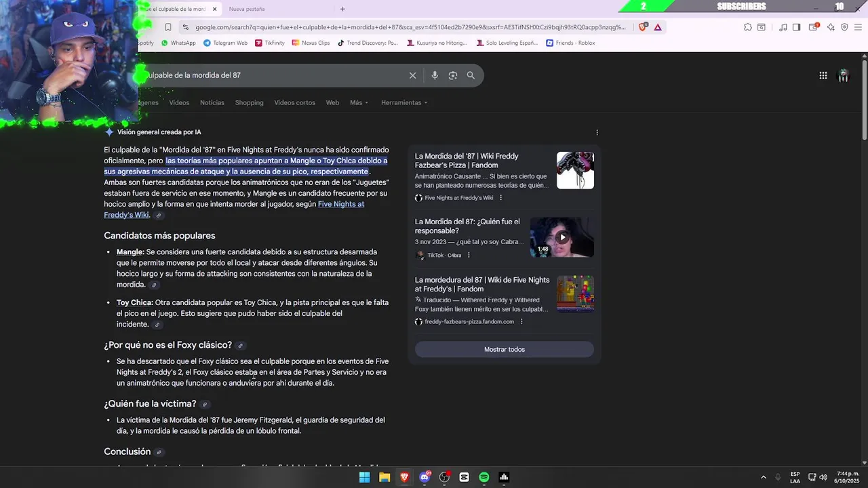Click the magnifying glass search icon

tap(471, 75)
